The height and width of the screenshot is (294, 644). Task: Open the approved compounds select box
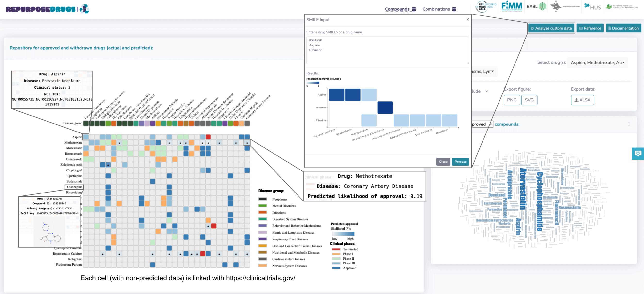pyautogui.click(x=482, y=124)
